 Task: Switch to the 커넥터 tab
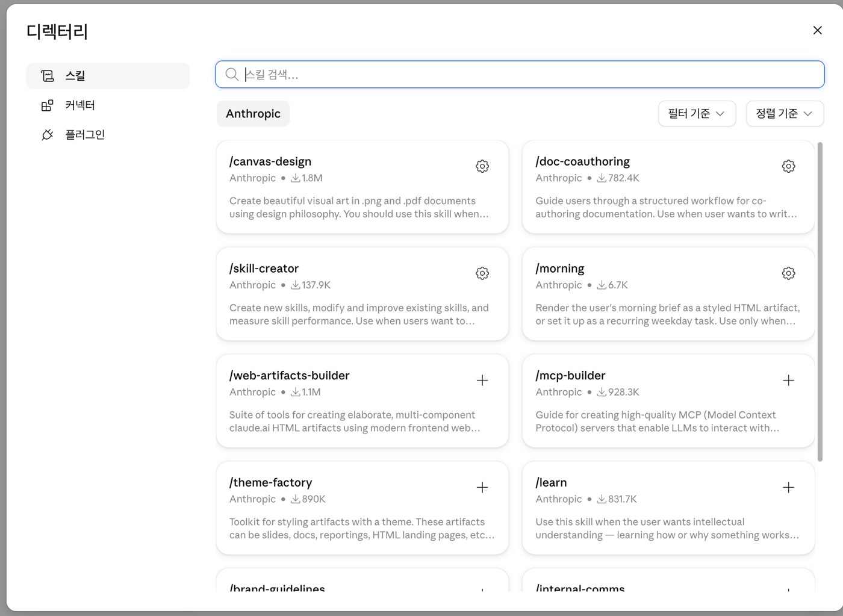coord(108,105)
